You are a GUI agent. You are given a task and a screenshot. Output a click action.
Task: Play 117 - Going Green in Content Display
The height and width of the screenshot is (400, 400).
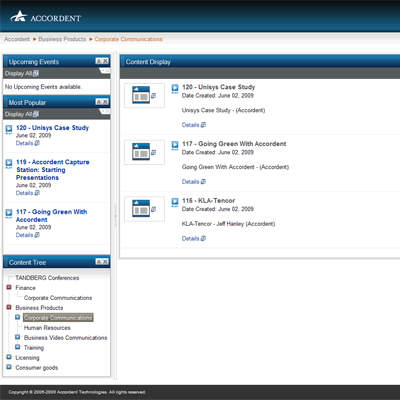pyautogui.click(x=175, y=145)
